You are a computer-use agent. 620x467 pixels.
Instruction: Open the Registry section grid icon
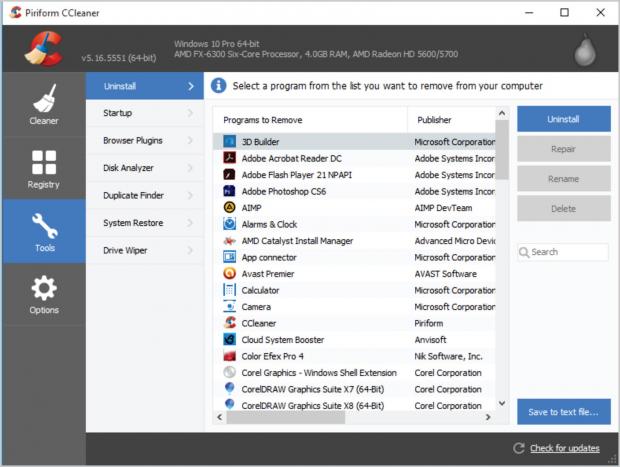pyautogui.click(x=43, y=162)
